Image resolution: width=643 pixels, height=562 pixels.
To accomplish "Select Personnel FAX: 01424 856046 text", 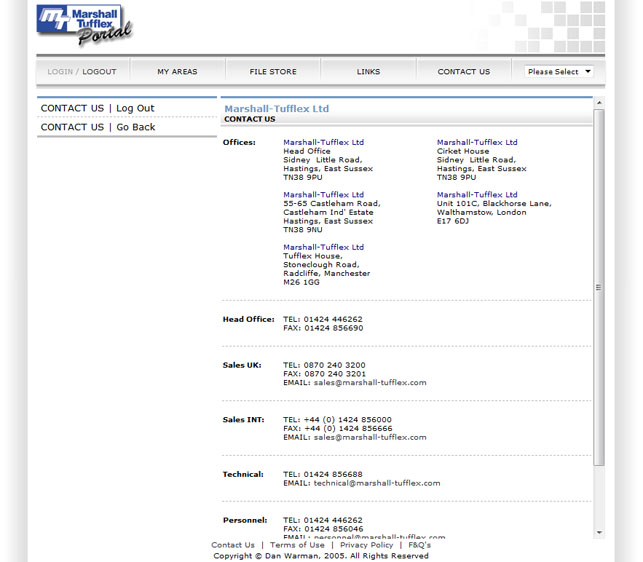I will [323, 529].
